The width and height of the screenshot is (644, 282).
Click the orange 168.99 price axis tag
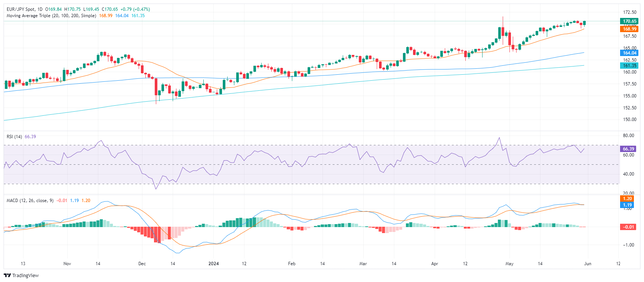pos(629,29)
